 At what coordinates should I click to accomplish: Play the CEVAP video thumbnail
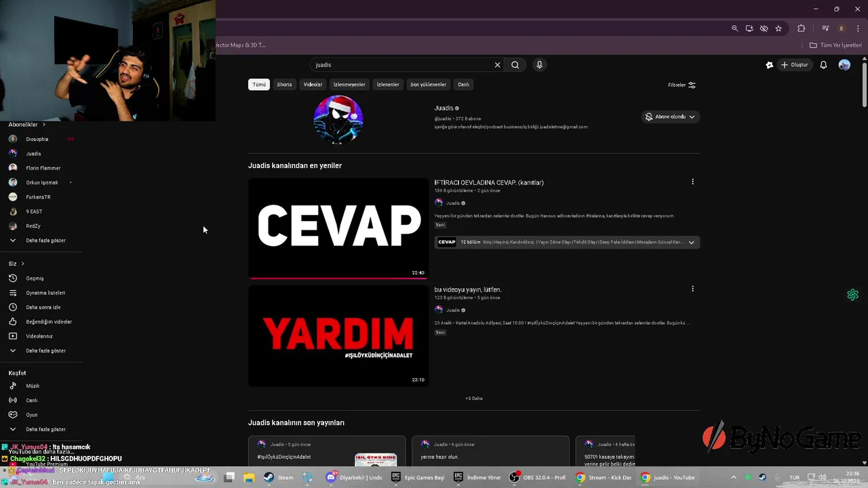coord(338,228)
